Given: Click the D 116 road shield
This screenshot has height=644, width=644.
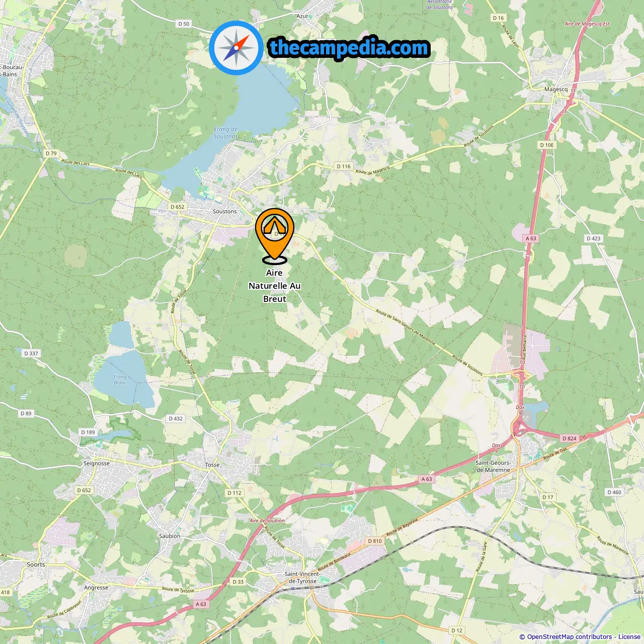Looking at the screenshot, I should [344, 166].
